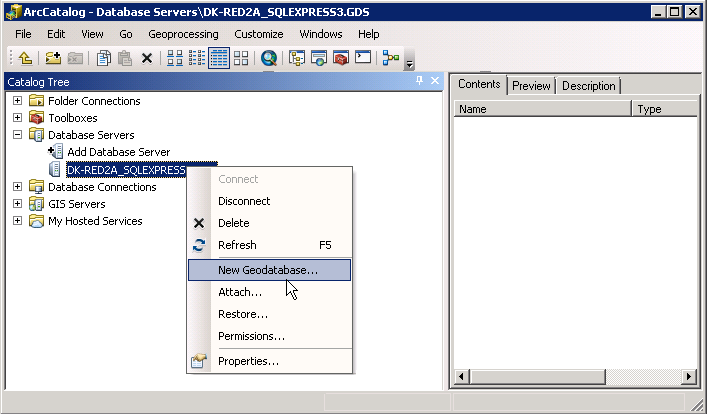
Task: Select the GIS Servers tree item
Action: coord(77,204)
